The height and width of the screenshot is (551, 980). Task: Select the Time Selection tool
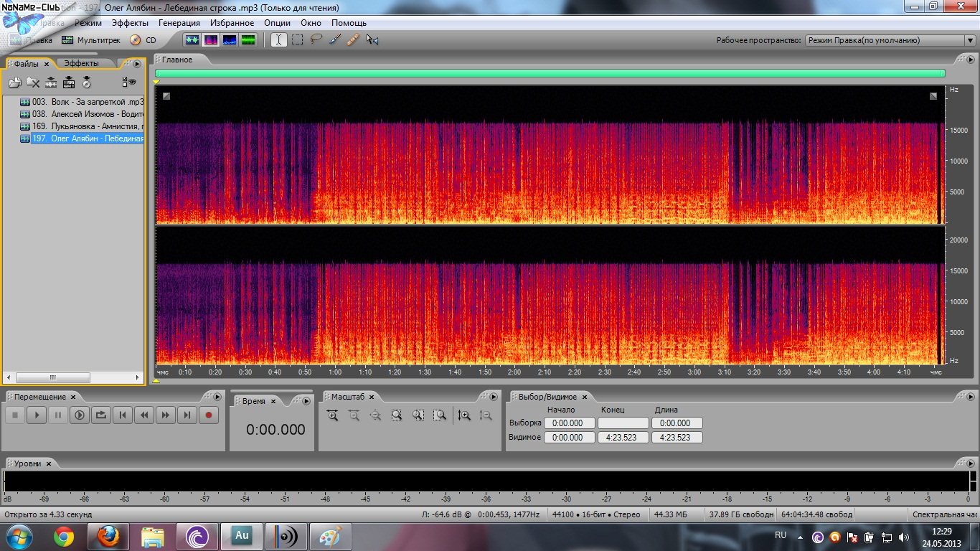pos(278,40)
